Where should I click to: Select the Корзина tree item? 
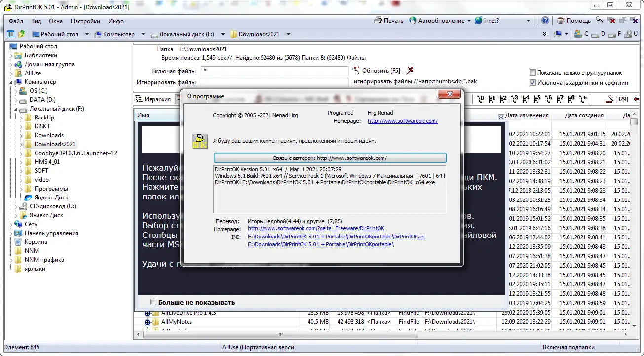pyautogui.click(x=36, y=242)
